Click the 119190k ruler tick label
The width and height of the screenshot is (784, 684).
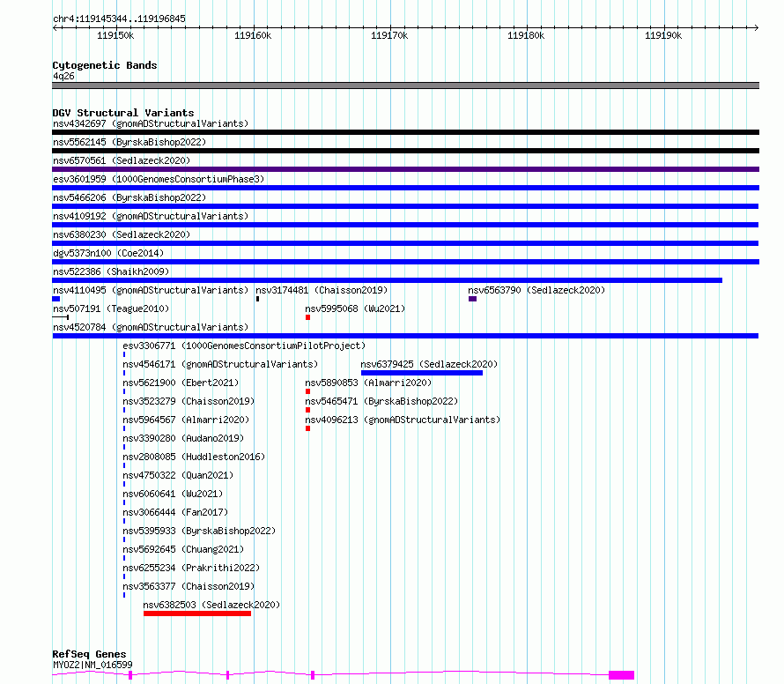[x=663, y=35]
